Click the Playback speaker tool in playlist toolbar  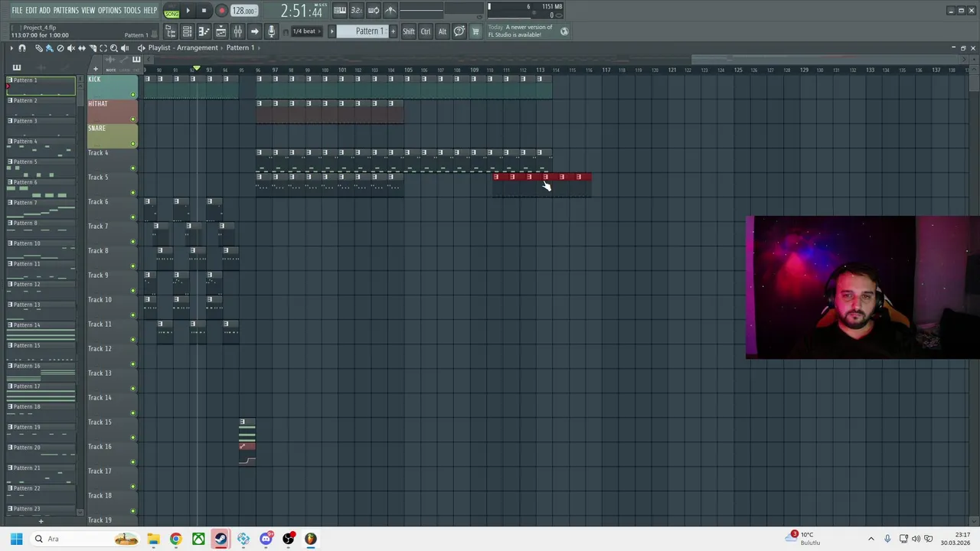pyautogui.click(x=125, y=48)
